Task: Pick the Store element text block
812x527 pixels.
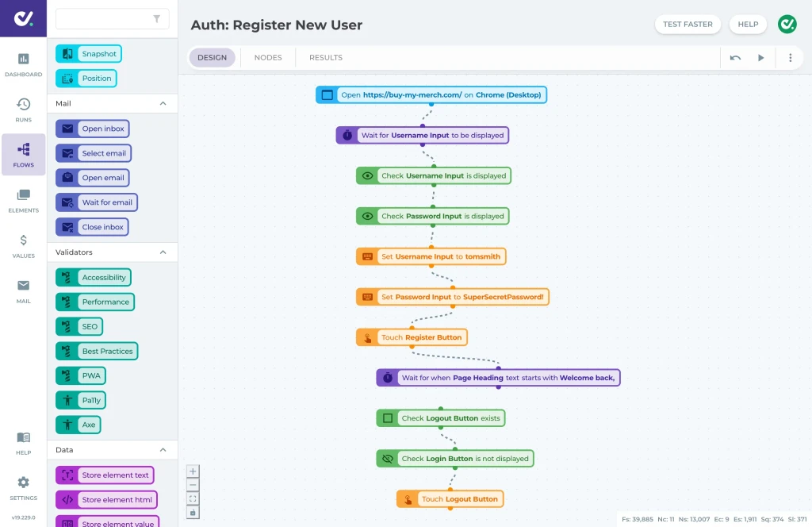Action: 105,475
